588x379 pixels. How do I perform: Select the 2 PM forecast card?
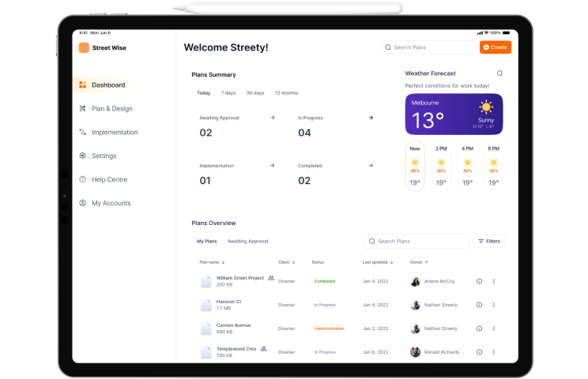(441, 166)
